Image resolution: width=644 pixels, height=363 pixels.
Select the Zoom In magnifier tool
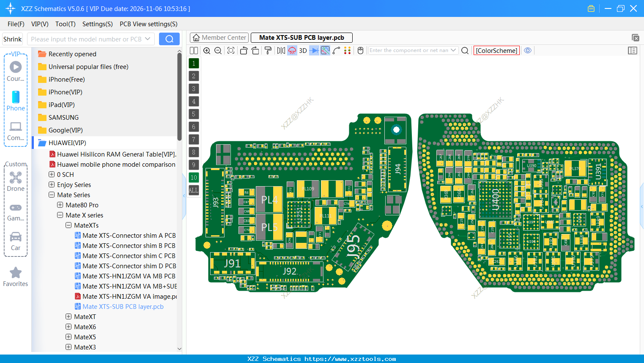click(x=207, y=50)
